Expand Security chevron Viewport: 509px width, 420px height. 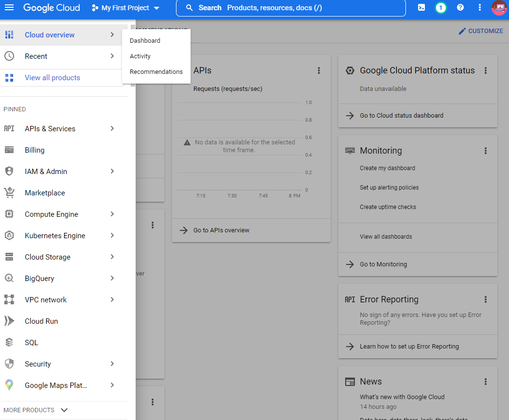(x=112, y=364)
